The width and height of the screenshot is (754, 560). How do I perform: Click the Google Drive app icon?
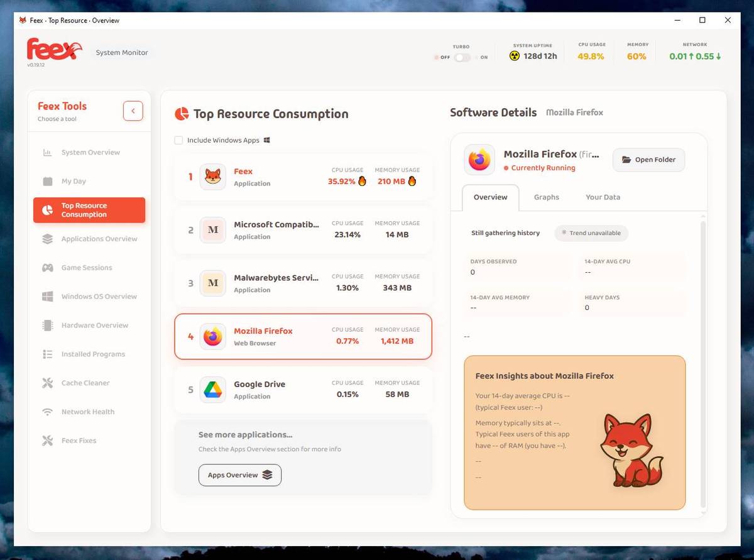point(213,390)
